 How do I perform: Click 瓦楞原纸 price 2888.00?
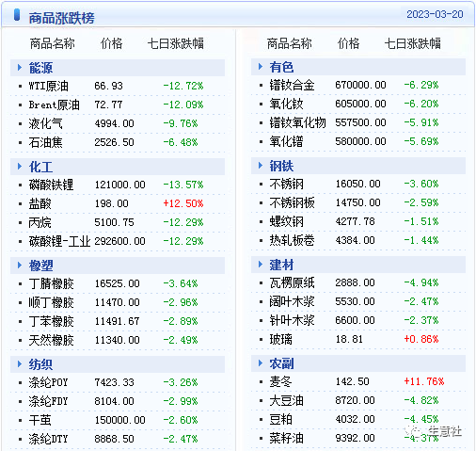355,282
